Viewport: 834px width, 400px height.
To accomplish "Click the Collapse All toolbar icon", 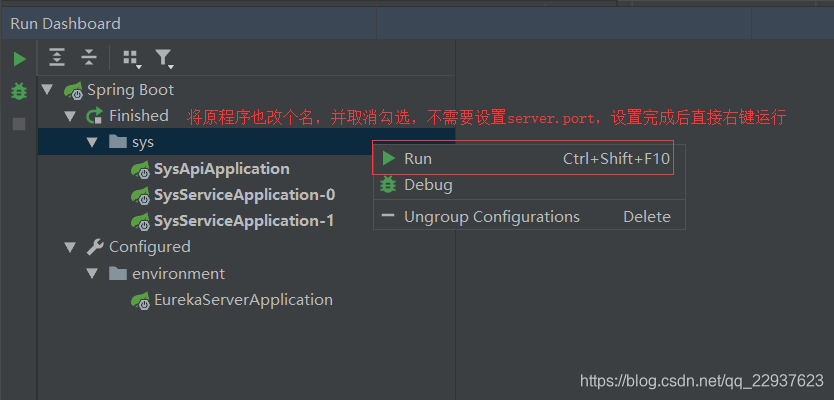I will pyautogui.click(x=89, y=57).
